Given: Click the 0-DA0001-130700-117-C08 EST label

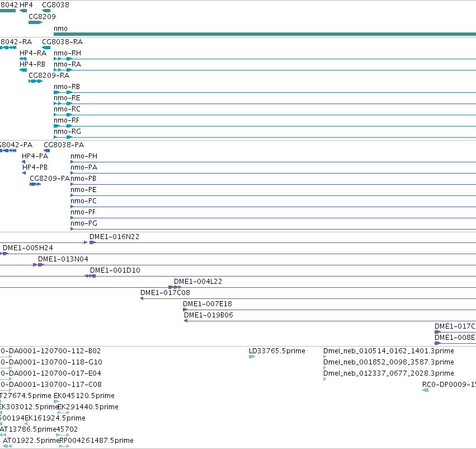Looking at the screenshot, I should (x=51, y=385).
